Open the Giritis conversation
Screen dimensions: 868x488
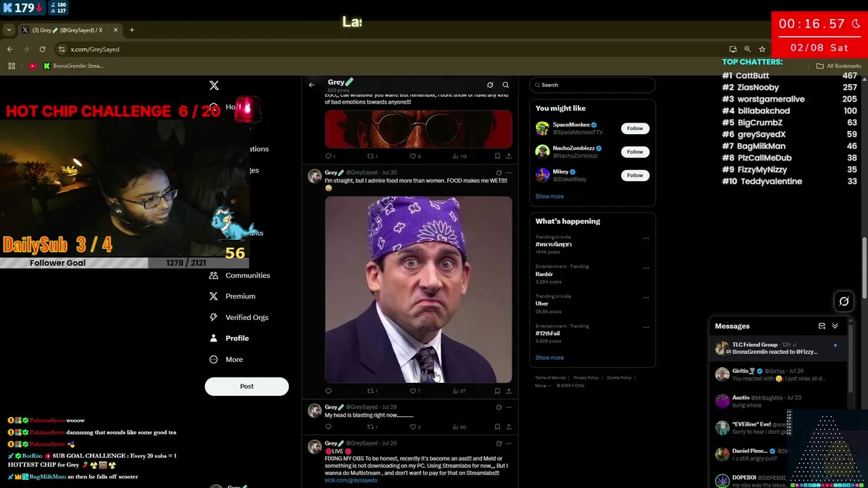780,374
